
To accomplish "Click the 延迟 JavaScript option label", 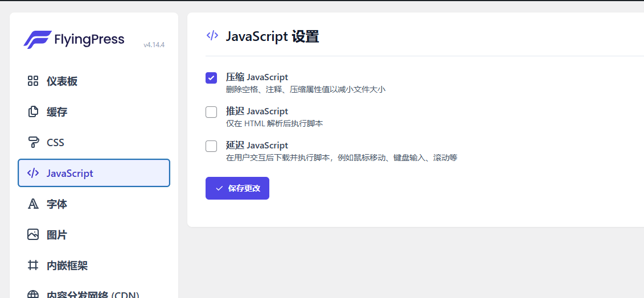I will [257, 145].
